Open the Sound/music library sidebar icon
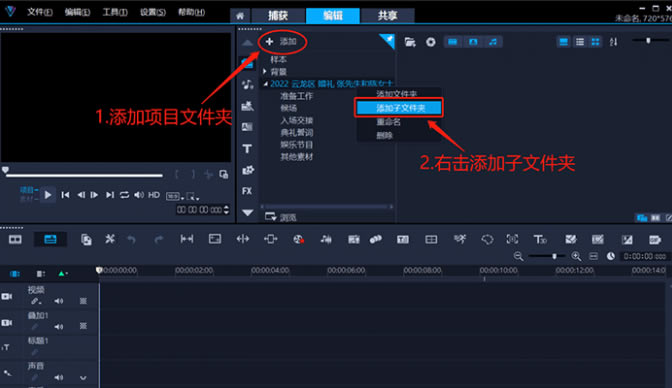 tap(247, 84)
